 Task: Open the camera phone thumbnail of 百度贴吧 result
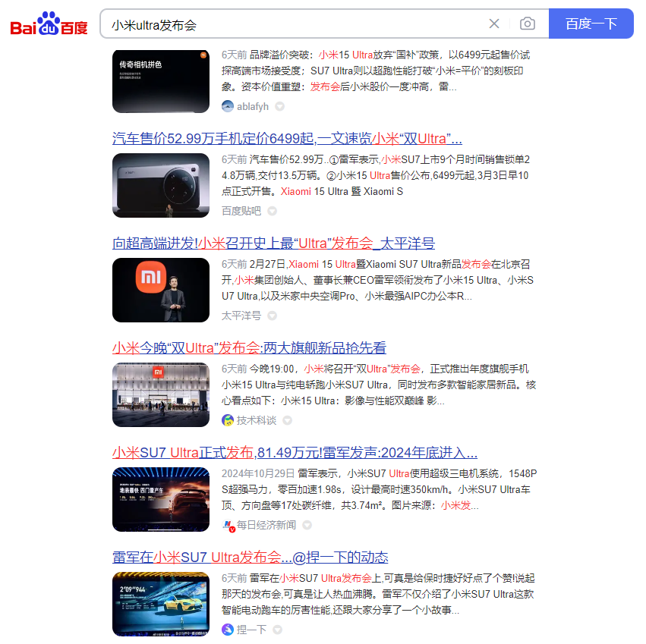(x=161, y=185)
